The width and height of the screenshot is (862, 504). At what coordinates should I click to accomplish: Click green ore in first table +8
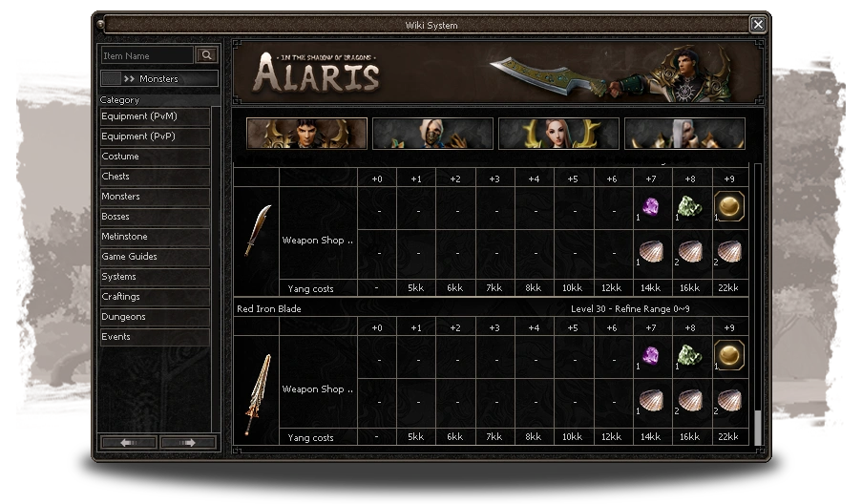click(x=690, y=206)
